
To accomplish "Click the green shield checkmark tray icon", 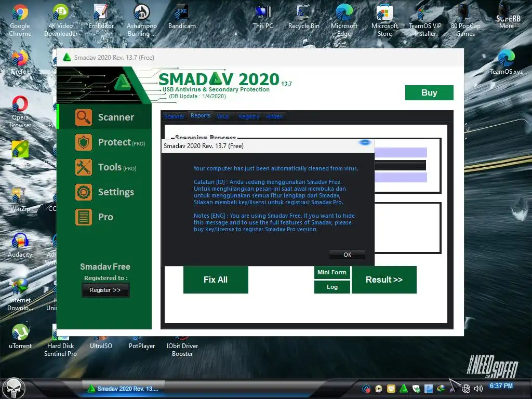I will click(x=416, y=389).
